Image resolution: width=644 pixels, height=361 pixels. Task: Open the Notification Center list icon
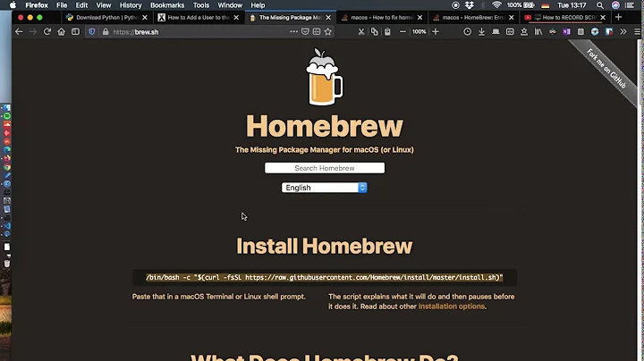tap(629, 5)
